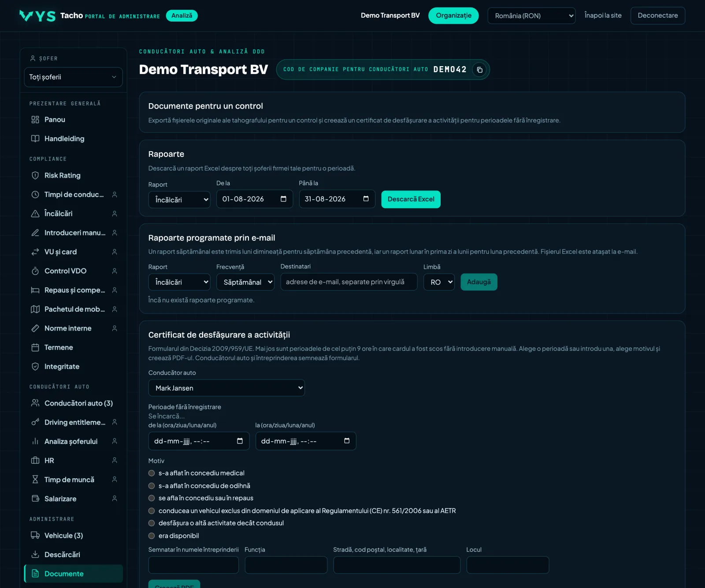The width and height of the screenshot is (705, 588).
Task: Click the Panou dashboard icon
Action: [x=35, y=119]
